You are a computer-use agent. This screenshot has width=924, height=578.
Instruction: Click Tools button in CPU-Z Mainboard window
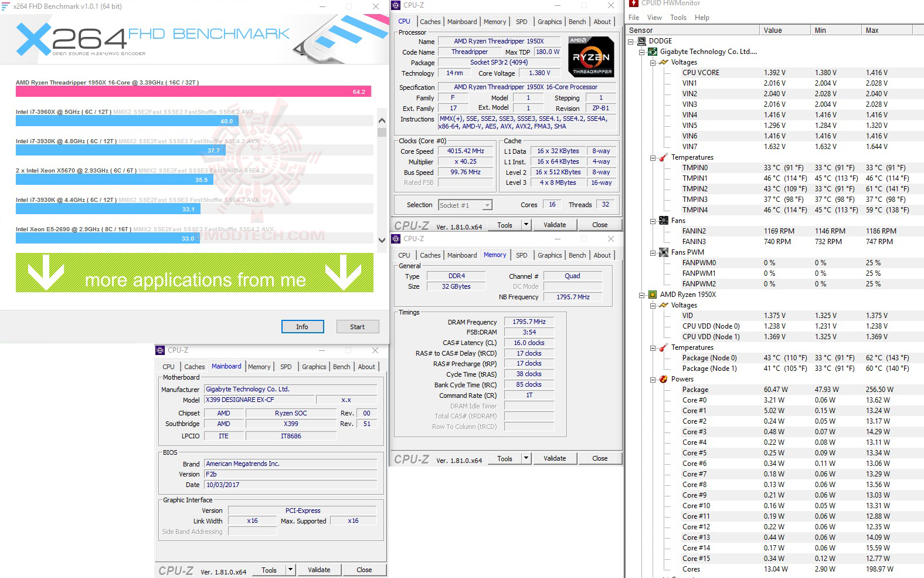269,570
